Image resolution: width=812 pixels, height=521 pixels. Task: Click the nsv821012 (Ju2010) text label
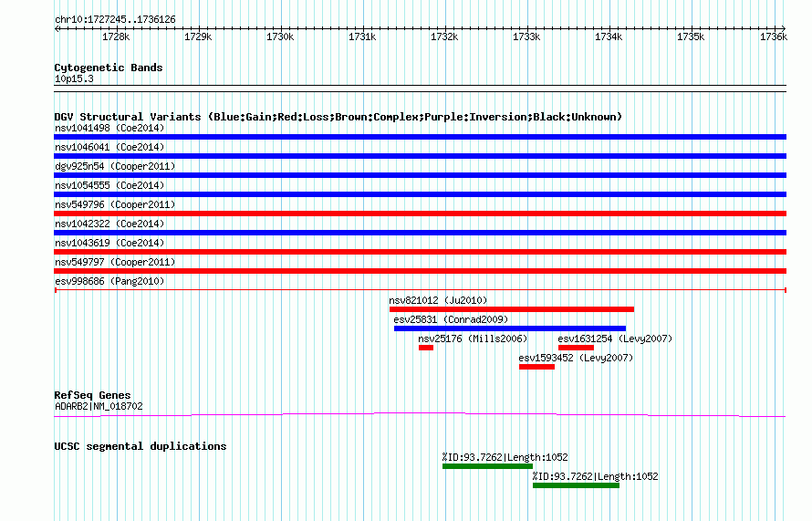tap(438, 300)
